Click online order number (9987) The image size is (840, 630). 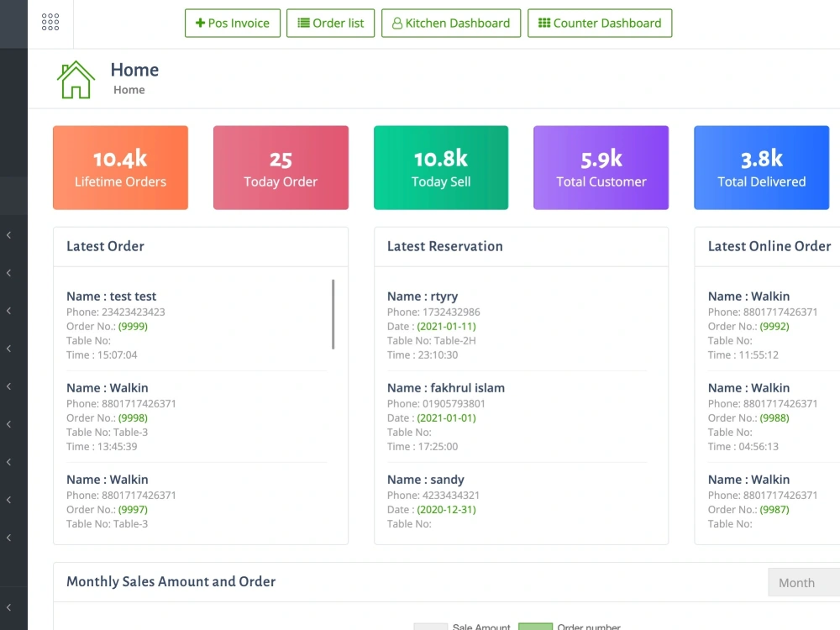774,510
